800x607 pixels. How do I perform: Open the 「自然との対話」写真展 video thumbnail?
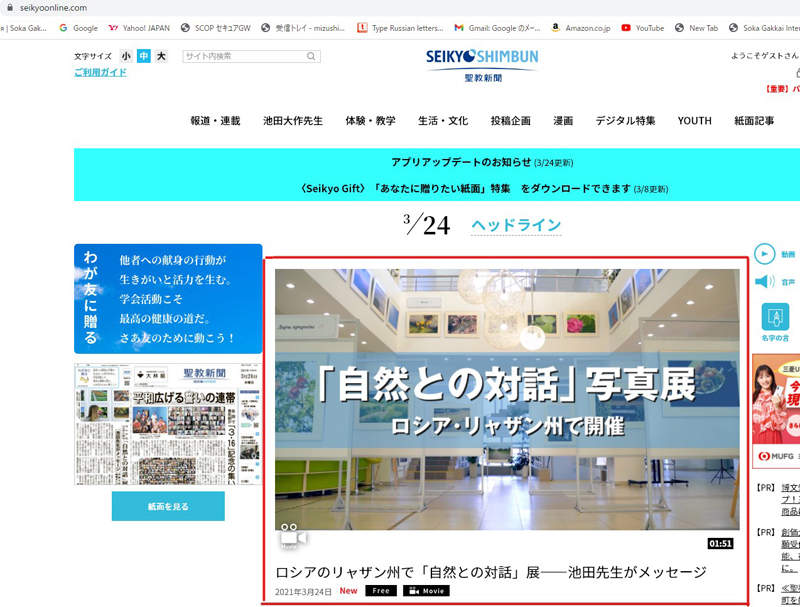pos(507,399)
